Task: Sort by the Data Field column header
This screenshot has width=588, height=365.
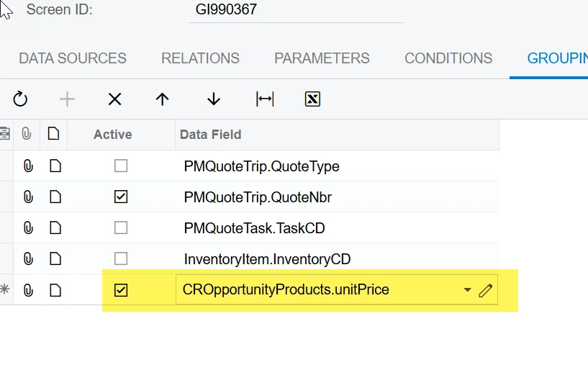Action: tap(210, 135)
